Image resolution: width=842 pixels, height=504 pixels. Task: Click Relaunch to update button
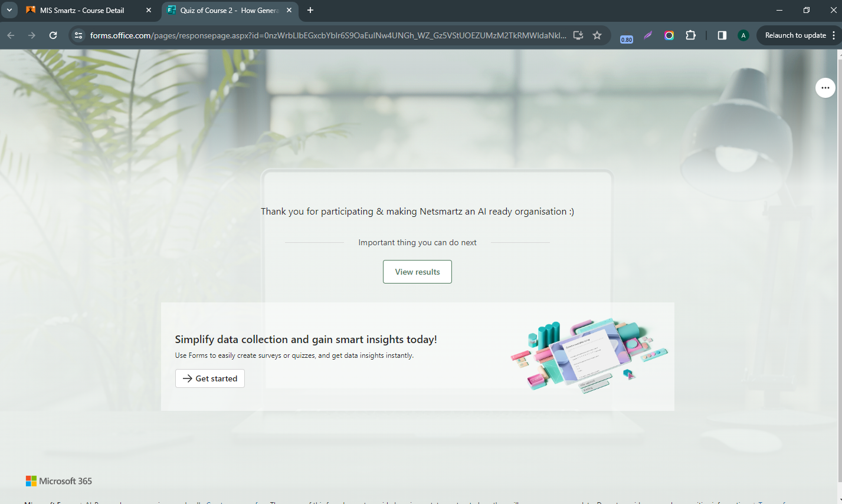[x=795, y=35]
